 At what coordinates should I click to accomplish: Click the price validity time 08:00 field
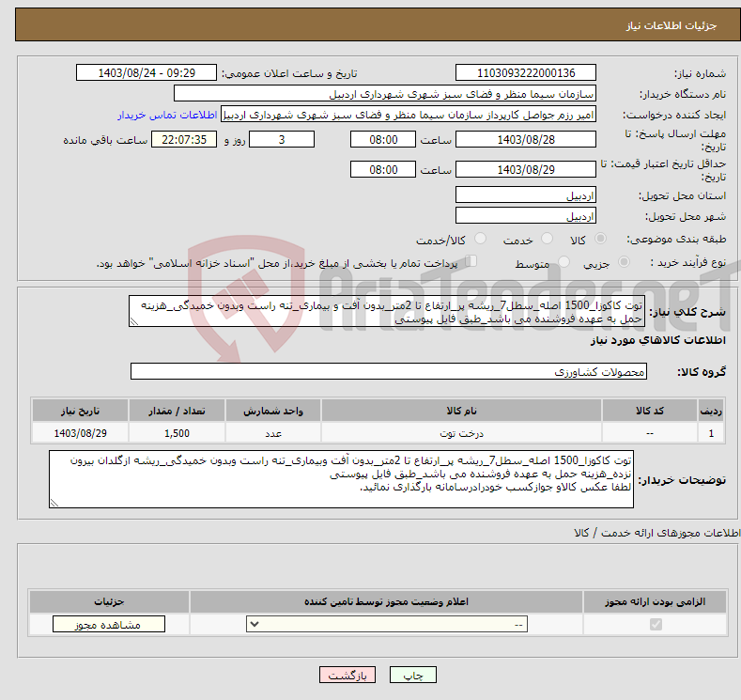click(x=383, y=169)
